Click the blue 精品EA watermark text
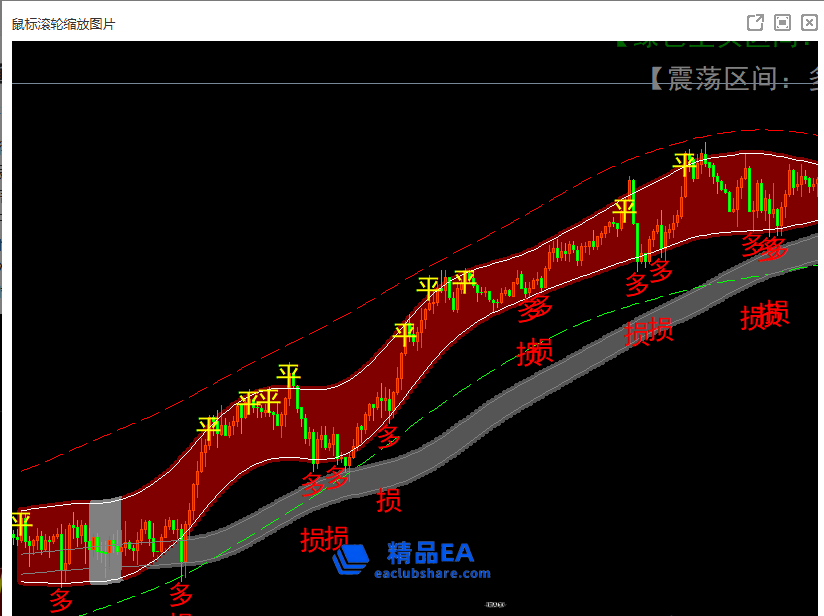Image resolution: width=824 pixels, height=616 pixels. coord(430,552)
